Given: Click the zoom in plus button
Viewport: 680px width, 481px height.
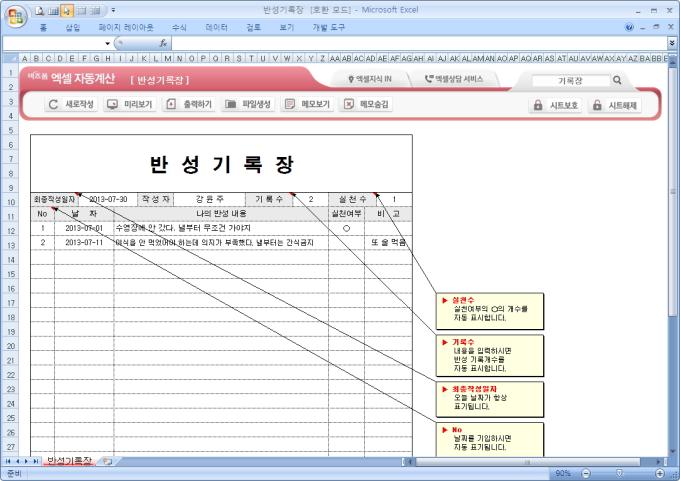Looking at the screenshot, I should coord(660,473).
